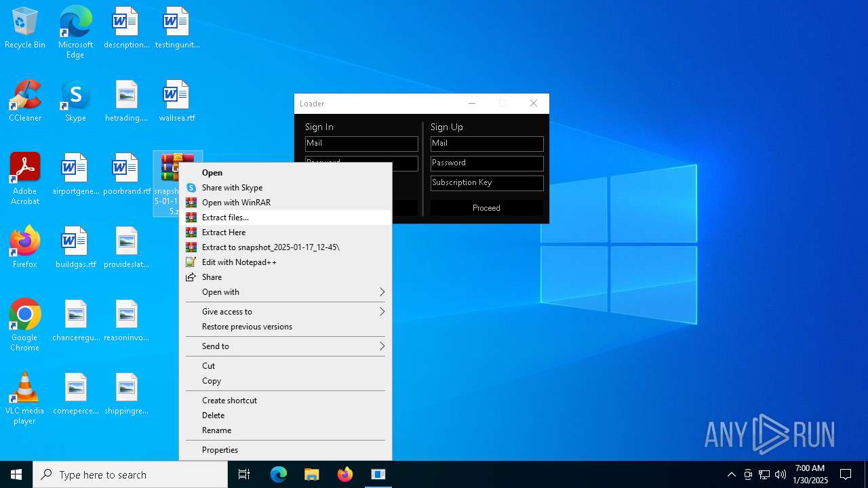The width and height of the screenshot is (868, 488).
Task: Open the clock and date flyout
Action: click(810, 474)
